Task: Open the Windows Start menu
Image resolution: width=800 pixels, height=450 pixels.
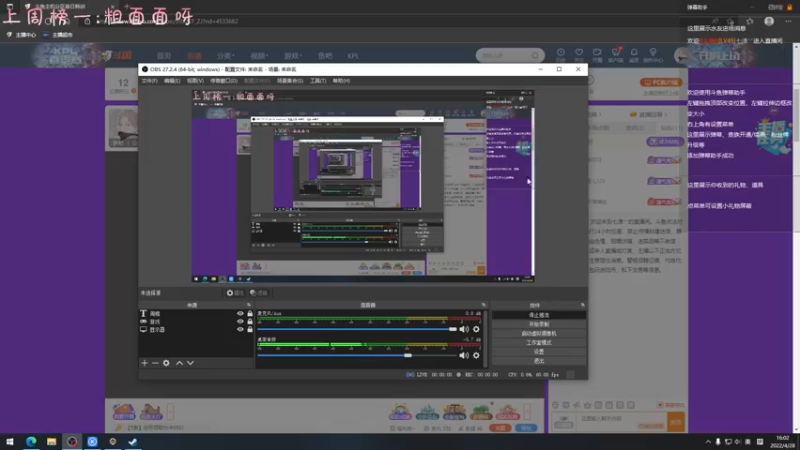Action: 10,441
